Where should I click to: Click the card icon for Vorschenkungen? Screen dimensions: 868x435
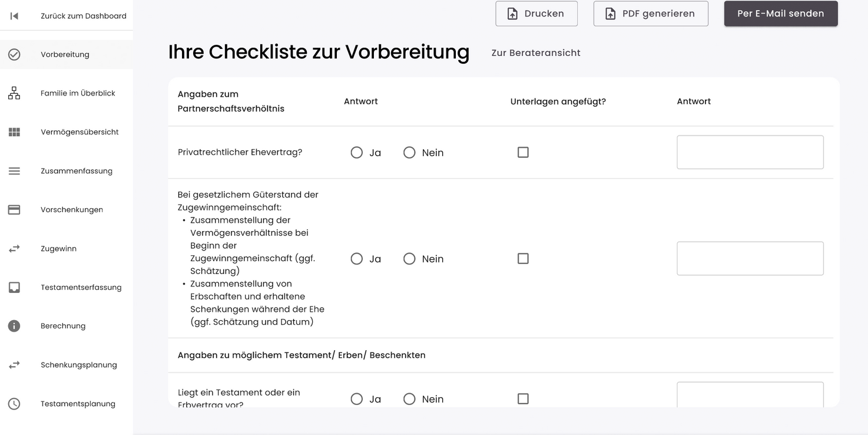pyautogui.click(x=14, y=210)
